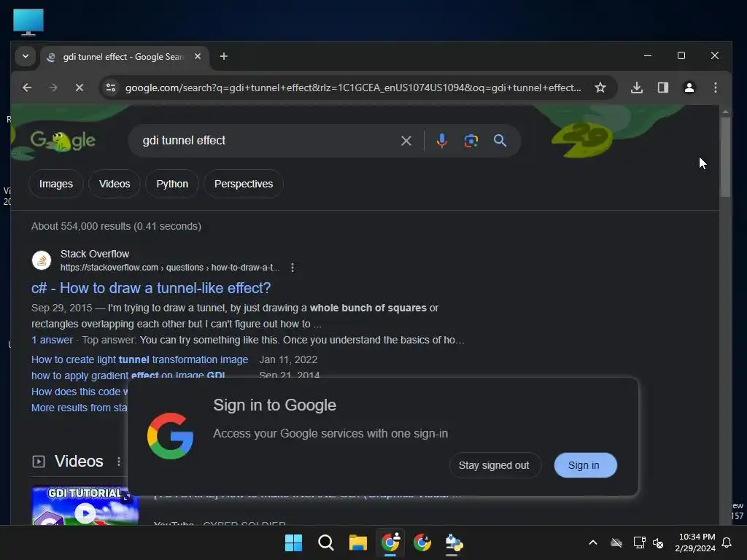The height and width of the screenshot is (560, 747).
Task: Open Windows taskbar Search
Action: [x=326, y=542]
